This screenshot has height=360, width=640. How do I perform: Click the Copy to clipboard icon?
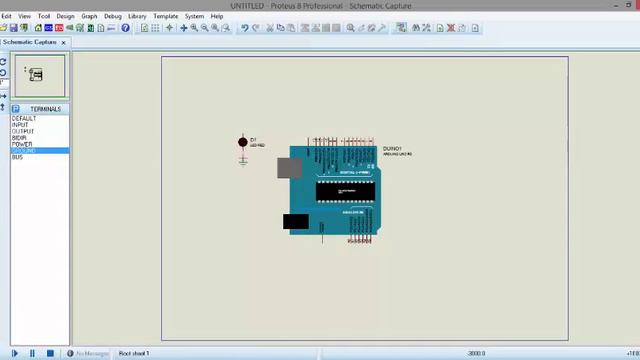(280, 28)
